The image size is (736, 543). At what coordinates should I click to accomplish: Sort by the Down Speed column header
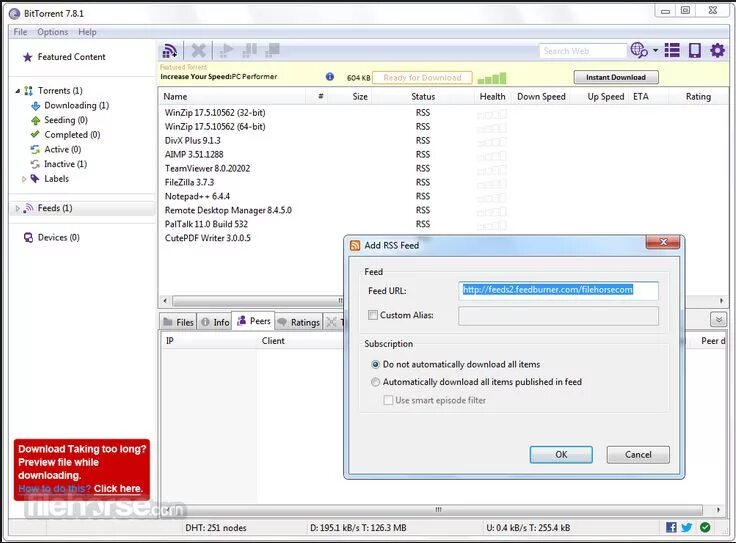coord(541,97)
